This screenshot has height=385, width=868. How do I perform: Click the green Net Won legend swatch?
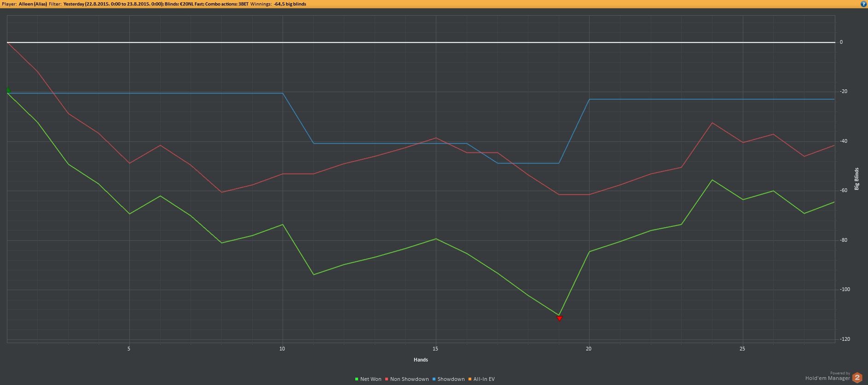tap(357, 379)
